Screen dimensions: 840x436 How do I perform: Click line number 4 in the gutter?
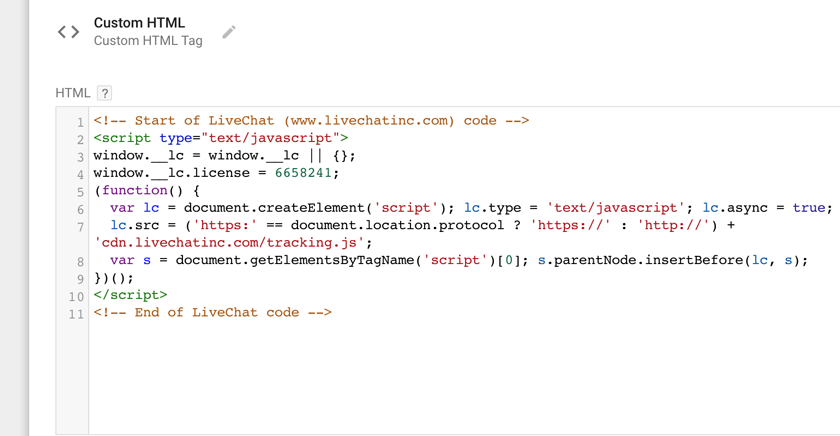point(80,175)
